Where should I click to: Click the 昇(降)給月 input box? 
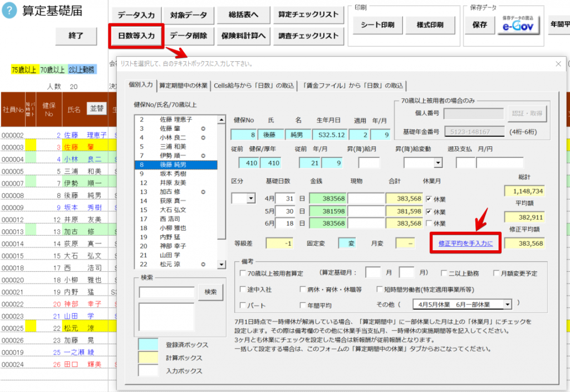[368, 163]
